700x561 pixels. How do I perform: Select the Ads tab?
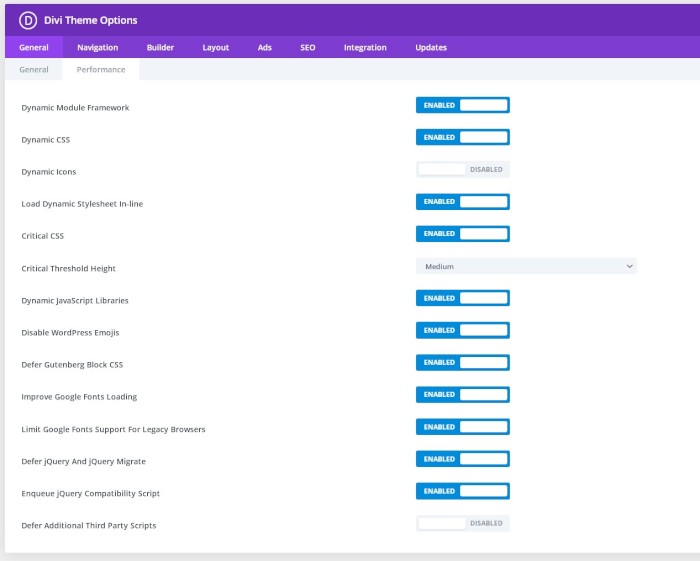[x=265, y=47]
